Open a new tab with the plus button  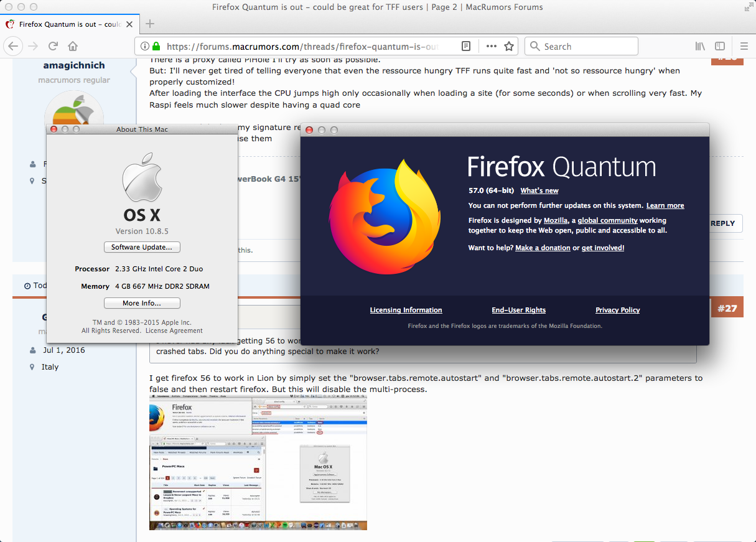[x=149, y=24]
